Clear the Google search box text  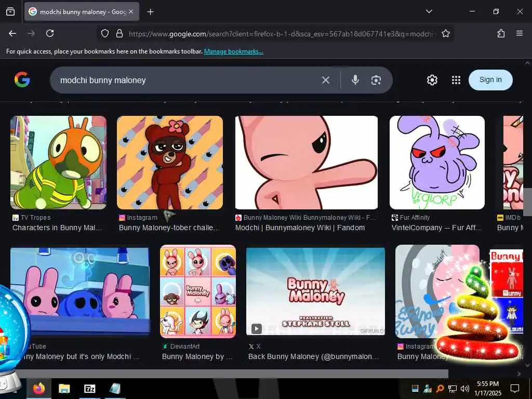click(x=325, y=80)
